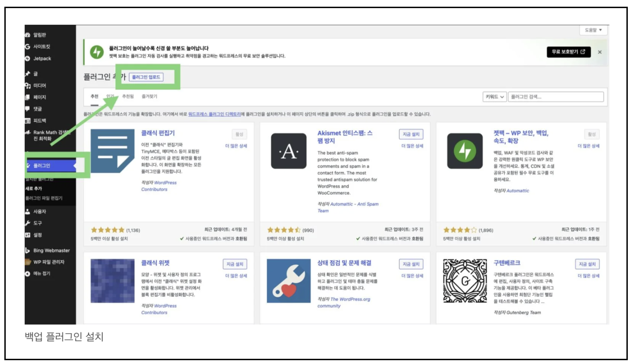Click the Jetpack icon in sidebar

27,58
